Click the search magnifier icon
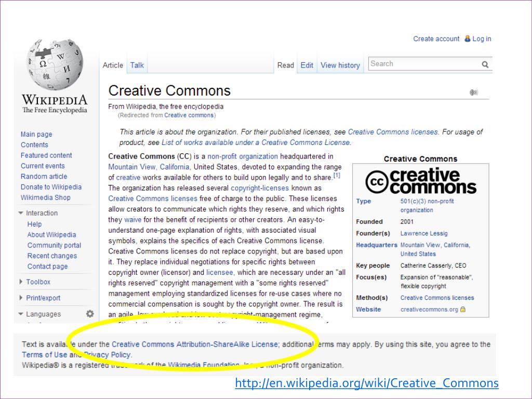Image resolution: width=532 pixels, height=399 pixels. coord(485,64)
